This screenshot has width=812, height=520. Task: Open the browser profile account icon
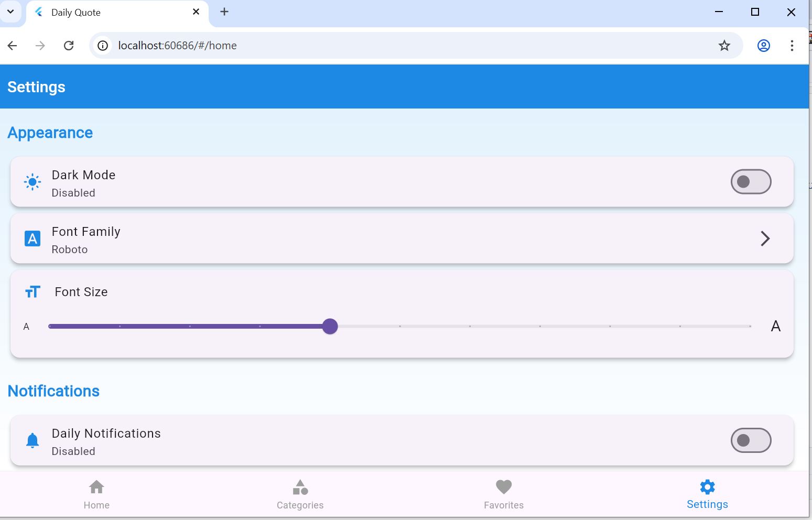(763, 46)
